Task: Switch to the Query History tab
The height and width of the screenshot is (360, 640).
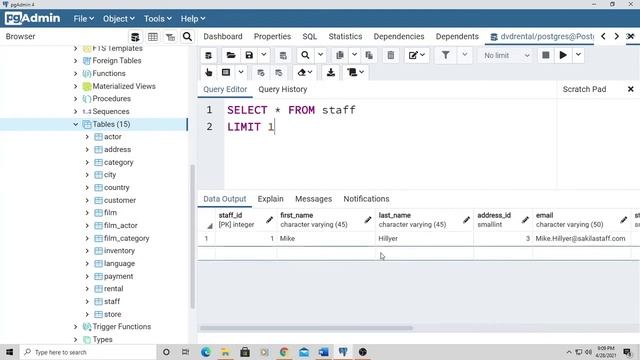Action: pos(282,89)
